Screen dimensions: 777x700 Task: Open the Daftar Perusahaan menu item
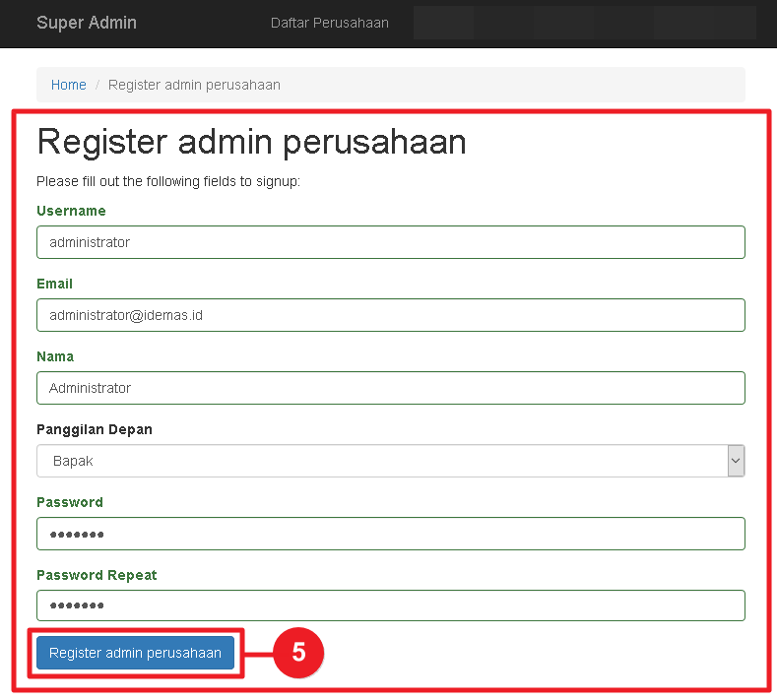(x=329, y=23)
